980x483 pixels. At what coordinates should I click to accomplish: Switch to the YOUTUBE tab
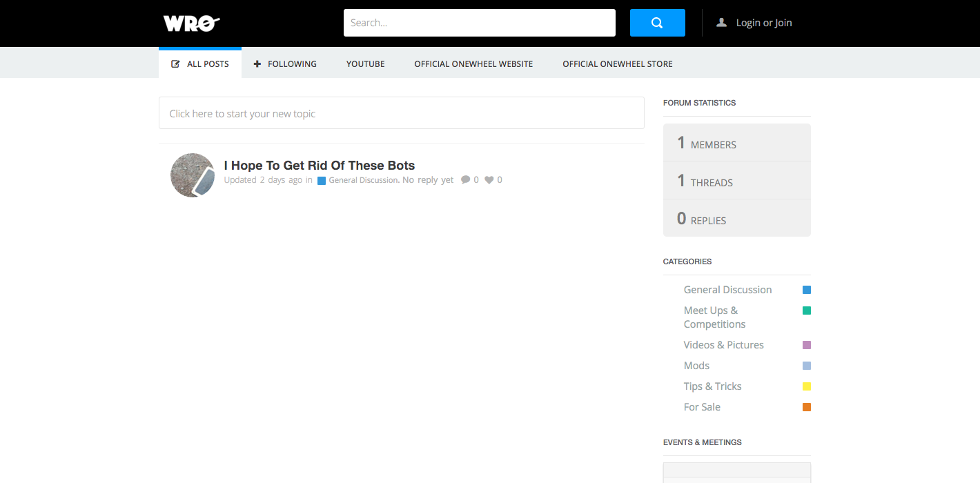click(365, 63)
